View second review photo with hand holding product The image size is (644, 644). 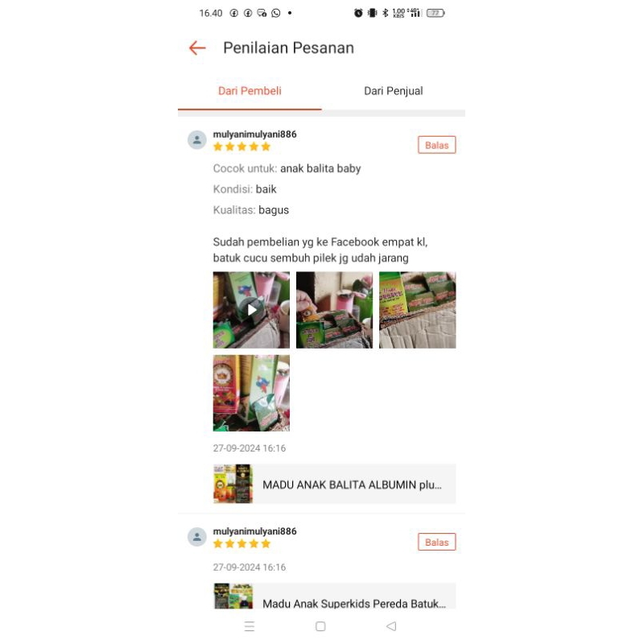[x=334, y=310]
